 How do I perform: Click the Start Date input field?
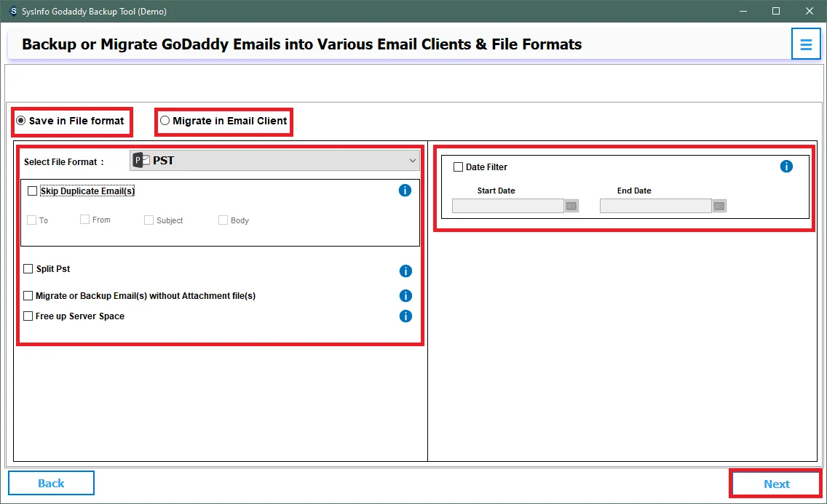point(508,206)
